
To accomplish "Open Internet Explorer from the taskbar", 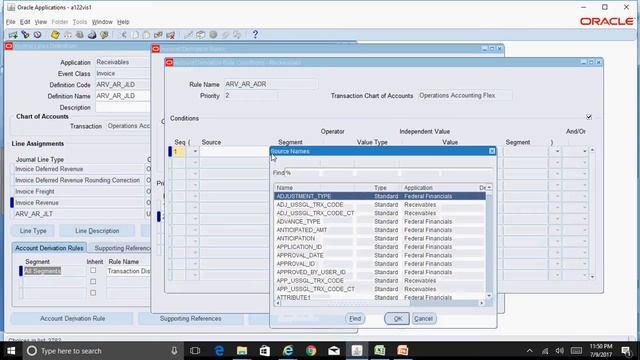I will click(x=288, y=351).
